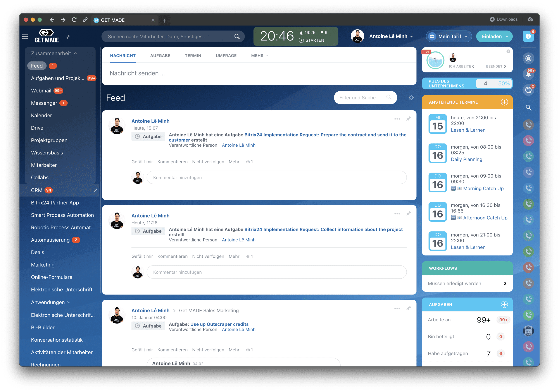
Task: Open the Daily Planning event link
Action: tap(466, 159)
